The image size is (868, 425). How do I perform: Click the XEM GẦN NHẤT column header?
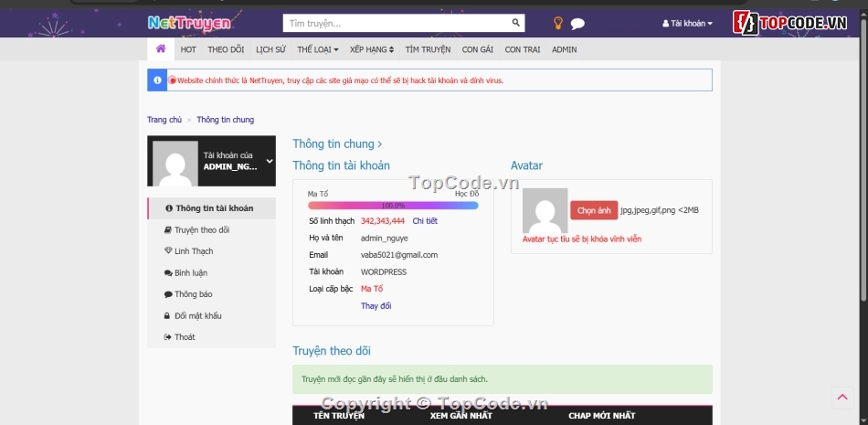[461, 416]
